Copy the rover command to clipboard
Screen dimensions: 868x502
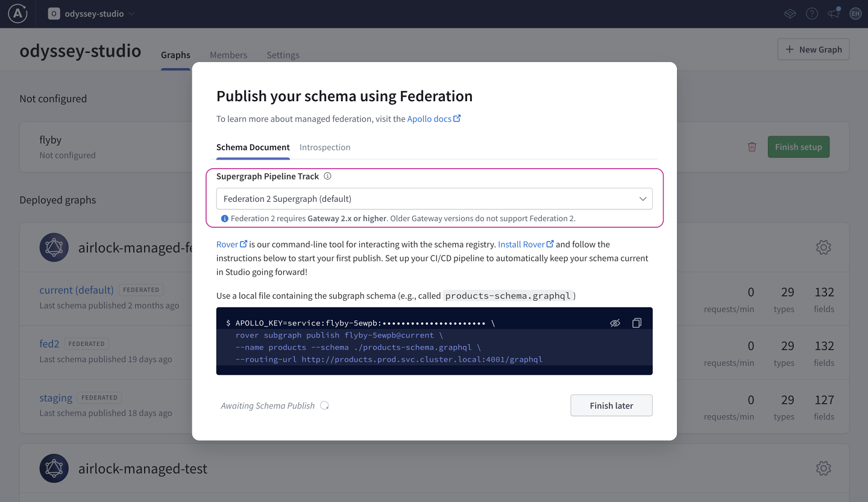click(637, 323)
